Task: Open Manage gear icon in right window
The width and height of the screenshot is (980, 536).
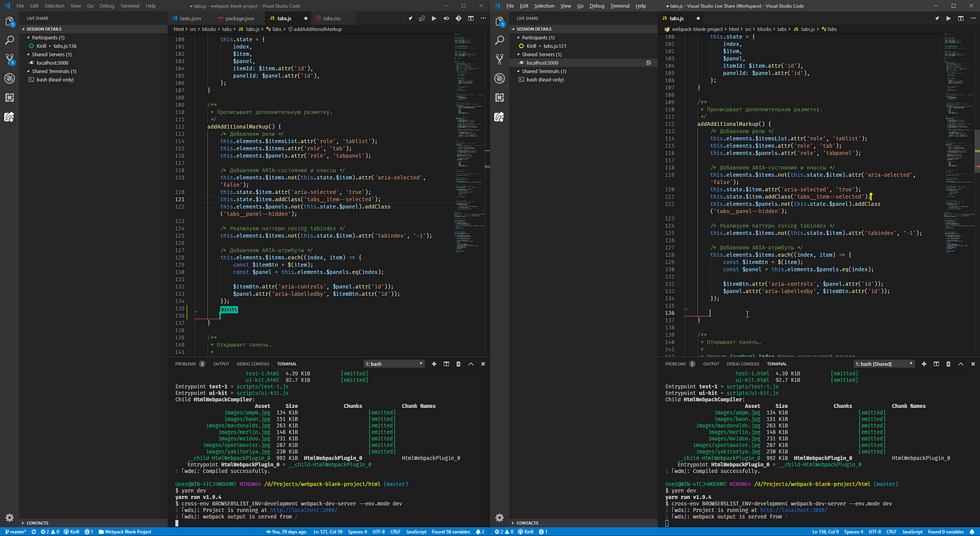Action: [499, 518]
